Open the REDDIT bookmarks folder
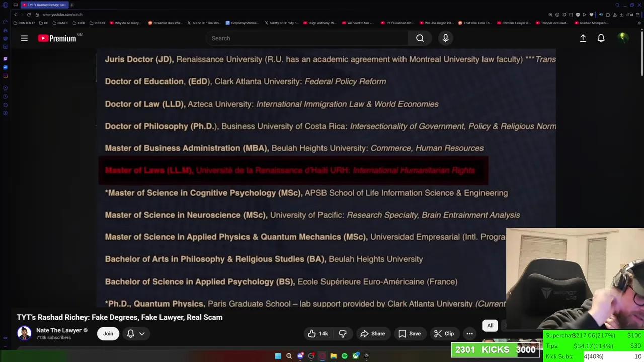 point(97,23)
